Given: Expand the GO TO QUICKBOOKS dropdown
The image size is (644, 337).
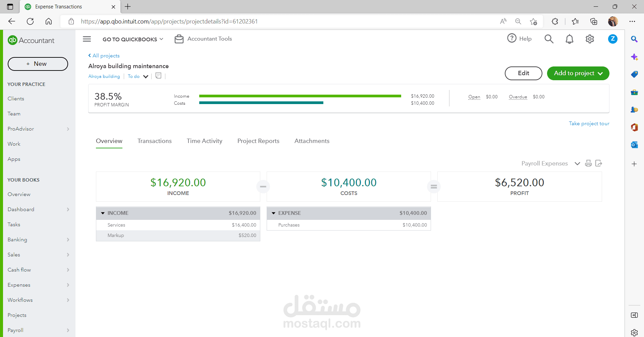Looking at the screenshot, I should 133,39.
